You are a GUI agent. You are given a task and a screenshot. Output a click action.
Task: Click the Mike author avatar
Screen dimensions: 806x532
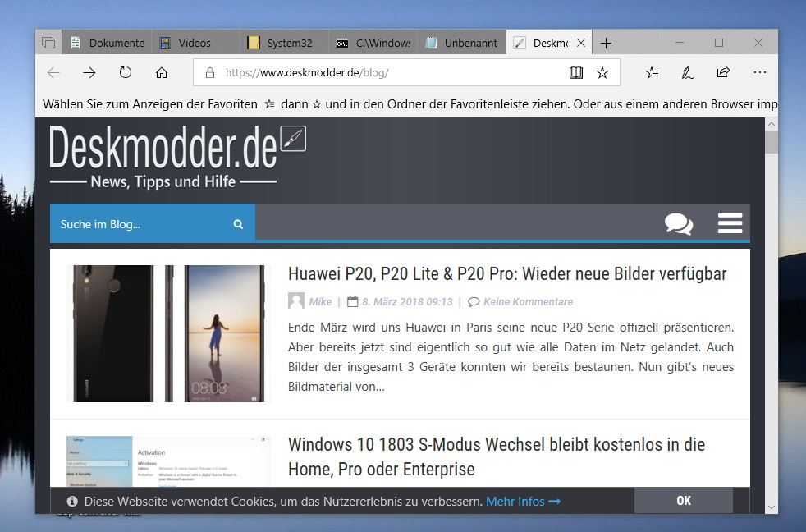coord(296,301)
